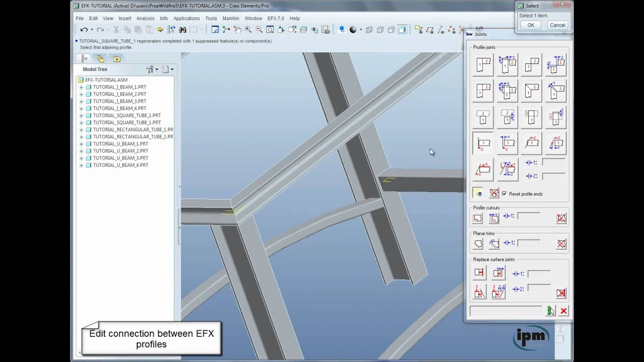Click the Replace surface joints offset 2 field
Viewport: 644px width, 362px height.
click(x=538, y=288)
